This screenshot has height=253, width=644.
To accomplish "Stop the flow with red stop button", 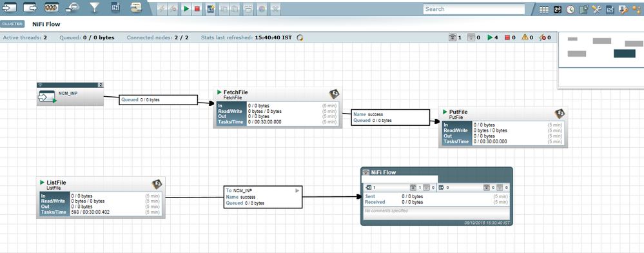I will point(197,9).
